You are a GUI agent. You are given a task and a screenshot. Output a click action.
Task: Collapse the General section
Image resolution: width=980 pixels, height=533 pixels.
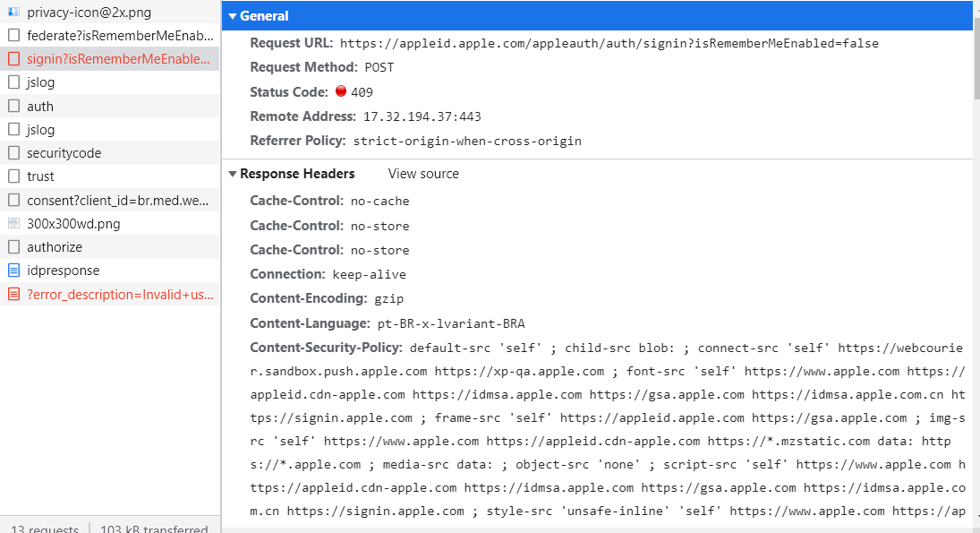click(x=234, y=15)
